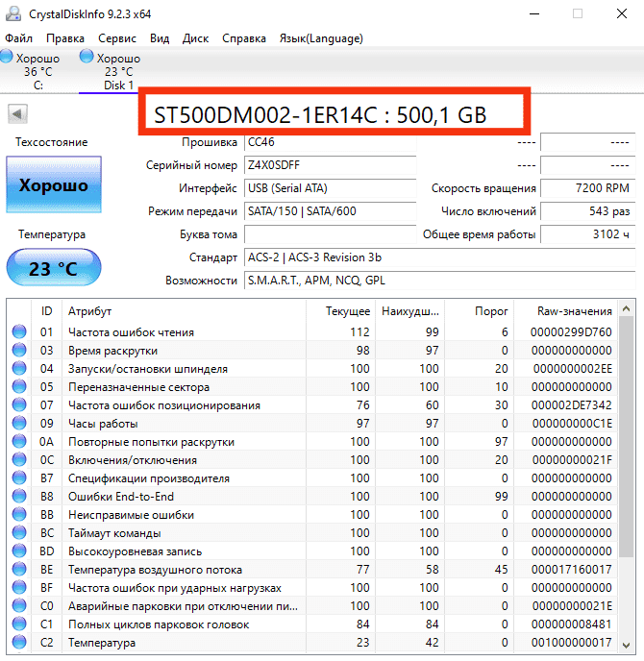644x661 pixels.
Task: Open the Файл menu
Action: (x=18, y=38)
